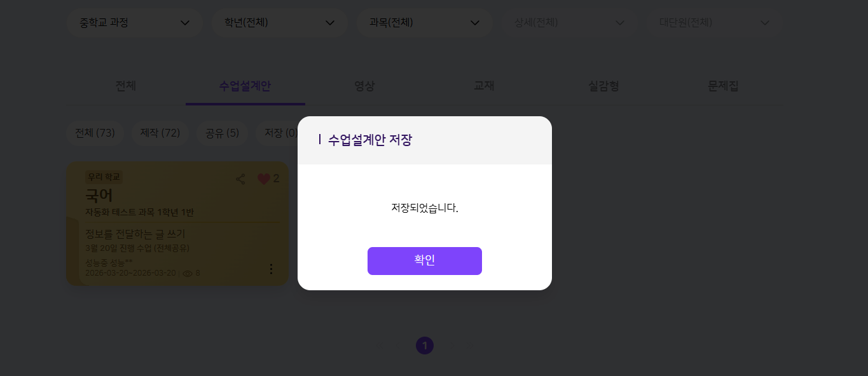Click the eye view-count icon on card
The height and width of the screenshot is (376, 868).
click(188, 274)
